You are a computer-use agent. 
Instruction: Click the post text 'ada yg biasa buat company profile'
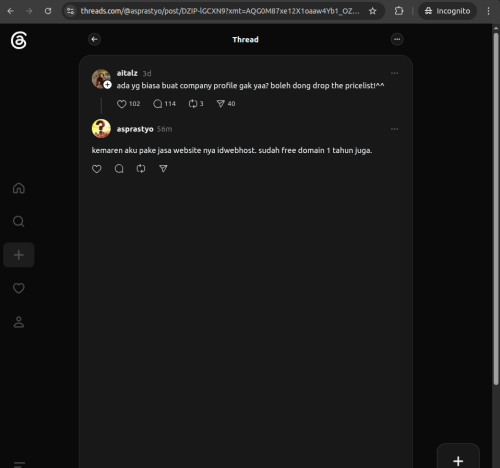pos(177,86)
